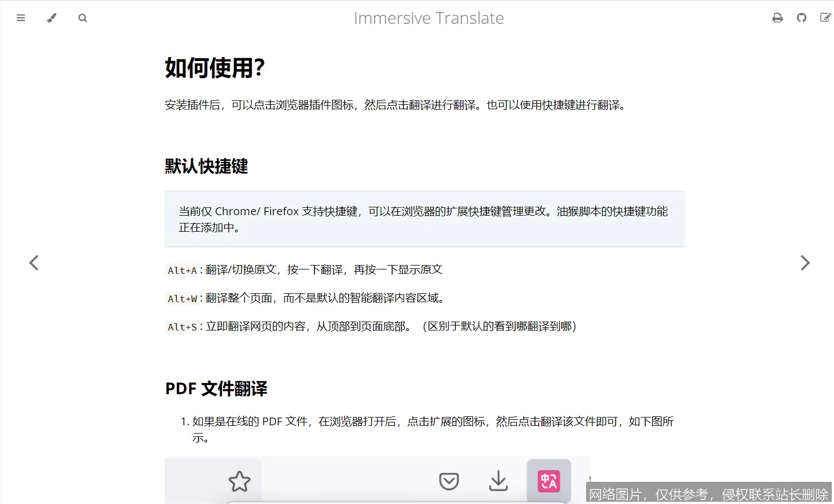
Task: Select the Alt+A shortcut code snippet
Action: point(182,270)
